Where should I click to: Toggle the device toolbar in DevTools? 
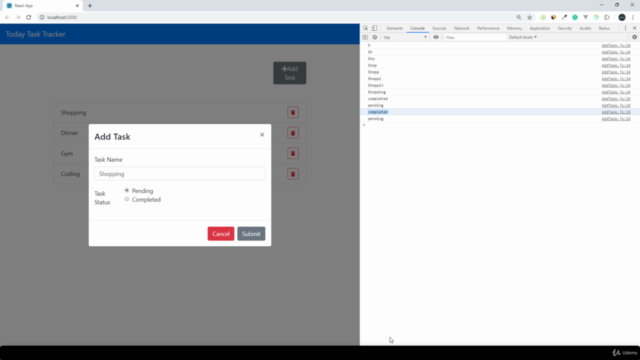pyautogui.click(x=374, y=28)
